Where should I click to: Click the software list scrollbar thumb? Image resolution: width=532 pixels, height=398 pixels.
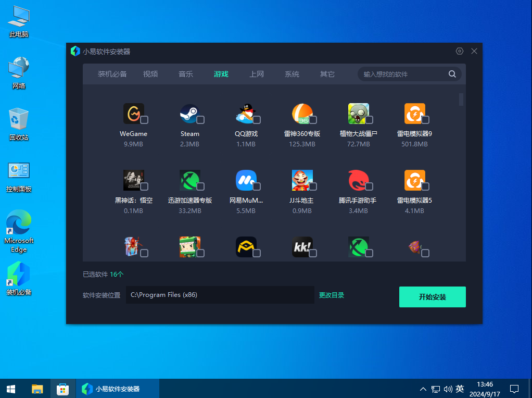(461, 99)
